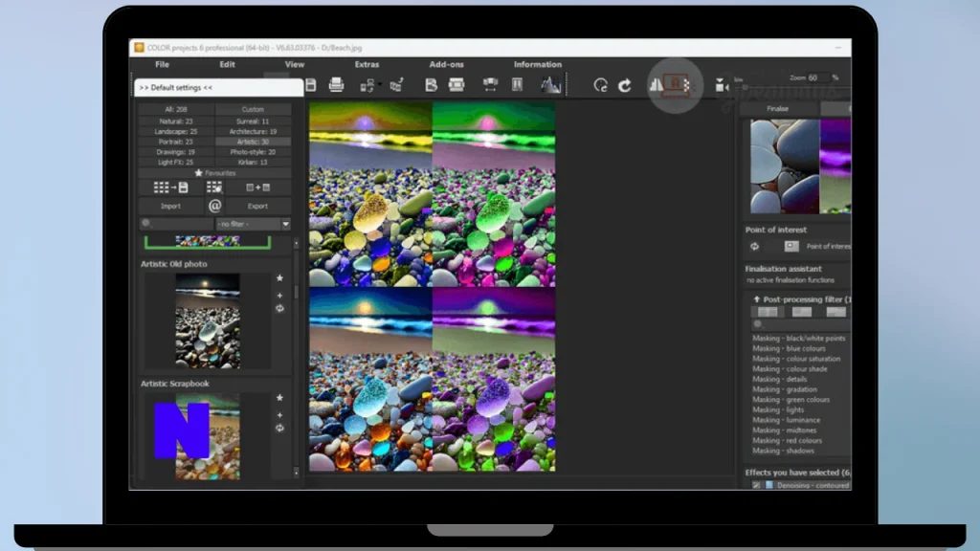Click the image sequence arrow toolbar icon
Viewport: 980px width, 551px height.
[x=397, y=84]
